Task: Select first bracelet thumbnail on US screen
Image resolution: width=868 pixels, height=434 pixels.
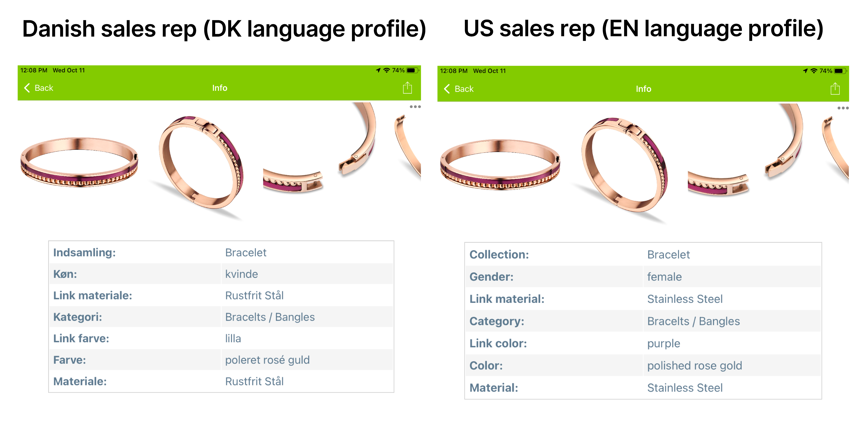Action: click(x=500, y=164)
